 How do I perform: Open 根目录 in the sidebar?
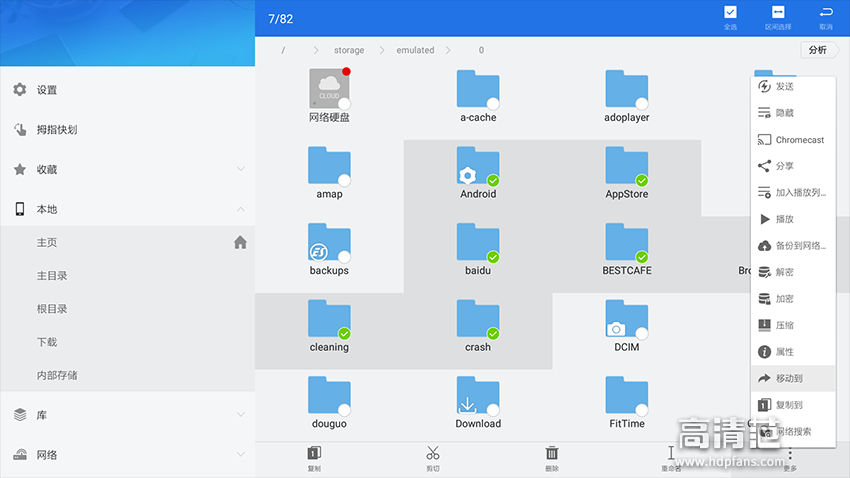coord(127,309)
